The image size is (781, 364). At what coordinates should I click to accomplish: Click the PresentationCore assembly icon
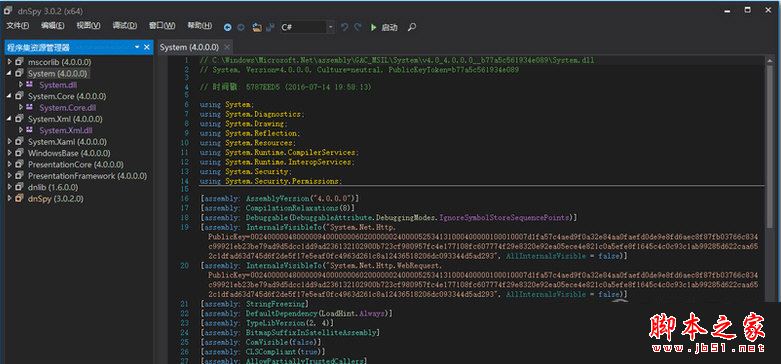click(x=19, y=164)
